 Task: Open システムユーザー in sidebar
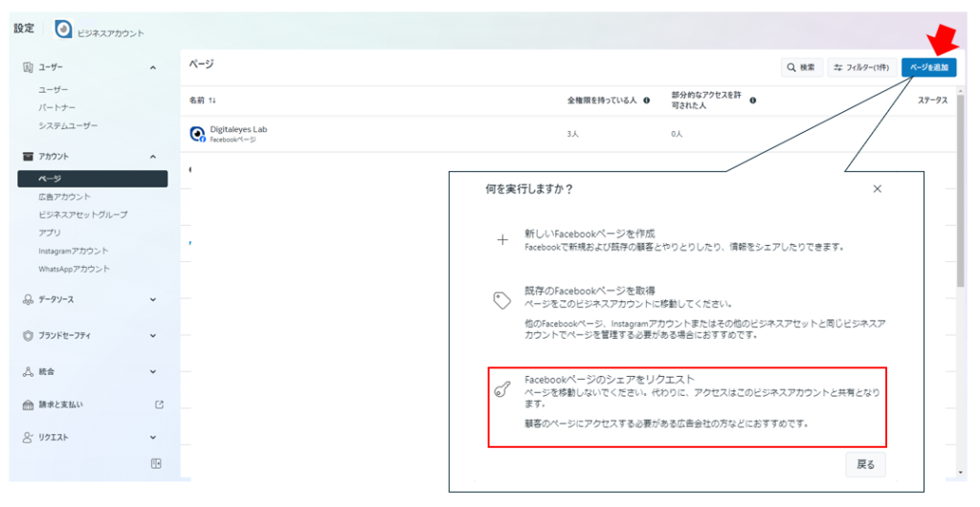tap(68, 125)
